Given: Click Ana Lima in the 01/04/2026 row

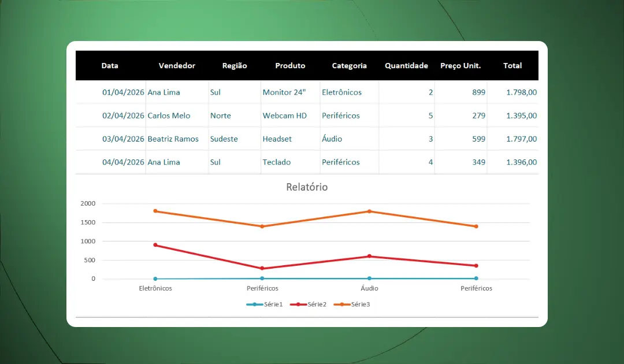Looking at the screenshot, I should pos(164,92).
